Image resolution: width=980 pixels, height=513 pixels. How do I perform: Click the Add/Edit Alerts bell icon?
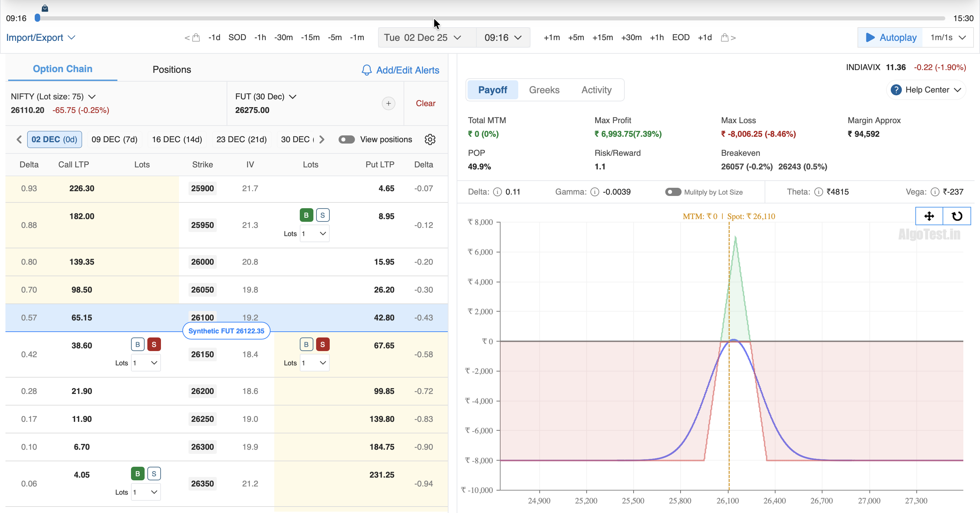[366, 70]
